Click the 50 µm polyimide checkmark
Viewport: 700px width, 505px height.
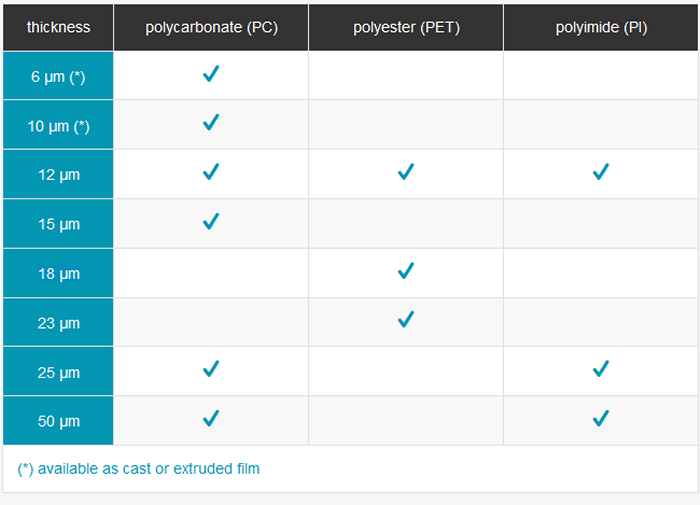coord(600,419)
